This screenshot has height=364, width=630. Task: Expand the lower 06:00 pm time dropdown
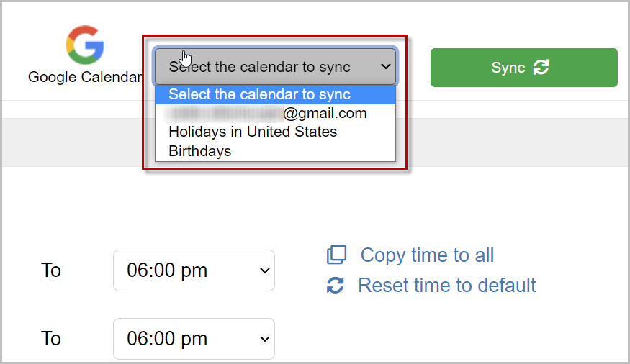[194, 339]
